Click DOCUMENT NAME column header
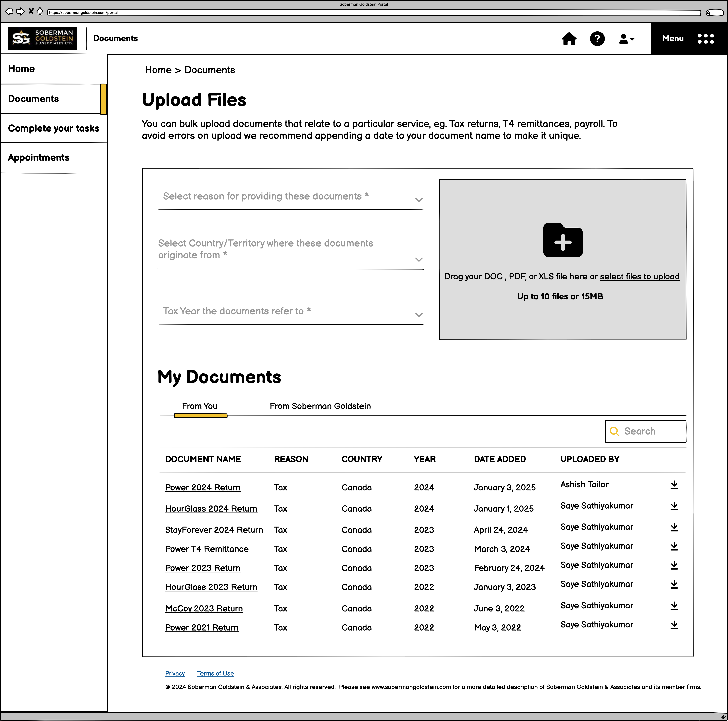Viewport: 728px width, 721px height. tap(203, 459)
